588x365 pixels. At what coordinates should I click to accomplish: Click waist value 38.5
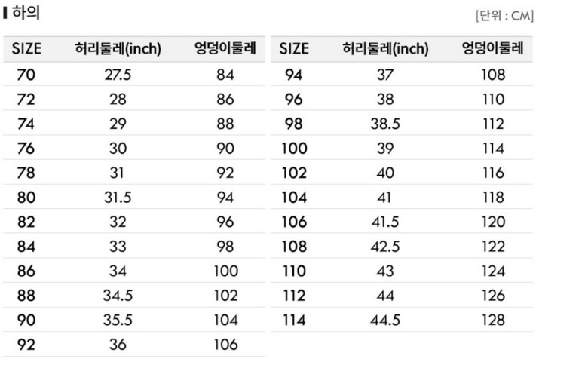[x=385, y=124]
